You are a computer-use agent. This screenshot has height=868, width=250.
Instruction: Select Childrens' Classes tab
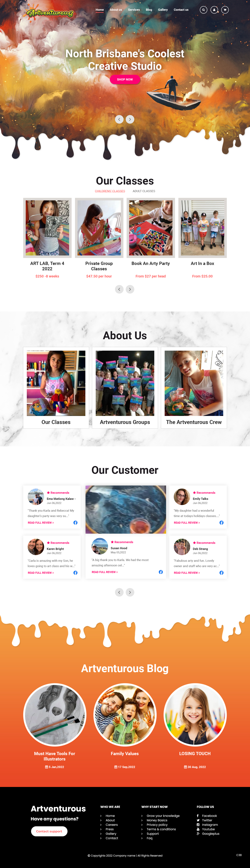tap(110, 191)
